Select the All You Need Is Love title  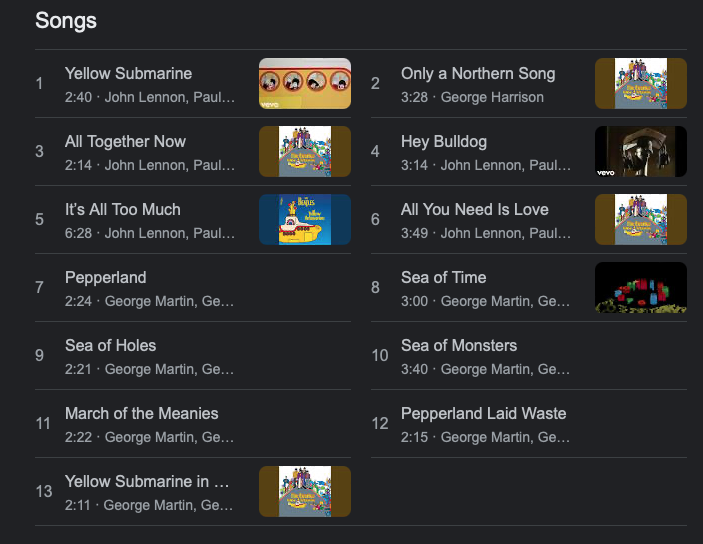474,209
